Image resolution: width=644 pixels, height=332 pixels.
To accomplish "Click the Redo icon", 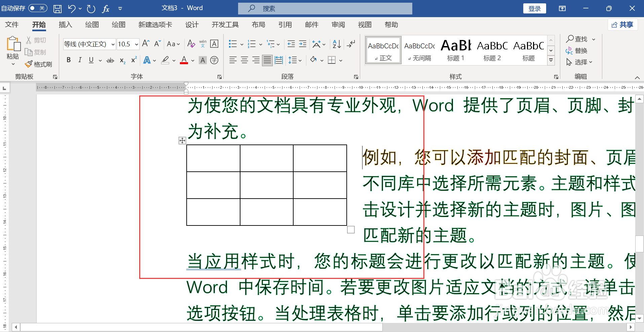I will (91, 8).
